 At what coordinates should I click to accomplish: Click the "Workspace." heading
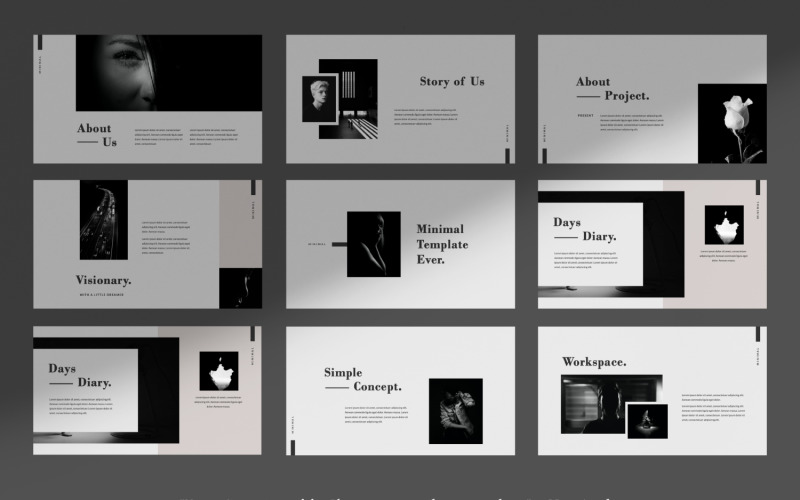tap(594, 362)
